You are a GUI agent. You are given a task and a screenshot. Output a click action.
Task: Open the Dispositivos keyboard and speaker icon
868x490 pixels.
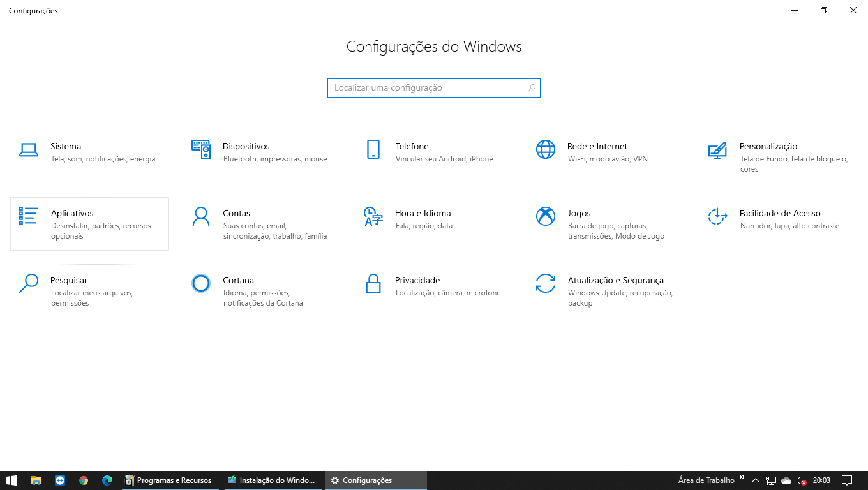201,149
